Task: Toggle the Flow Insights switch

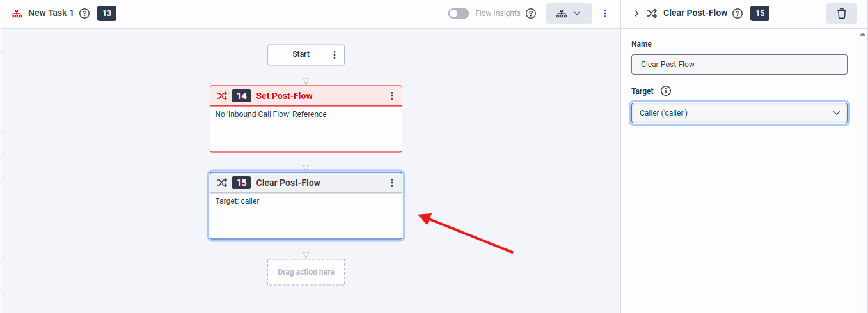Action: [458, 13]
